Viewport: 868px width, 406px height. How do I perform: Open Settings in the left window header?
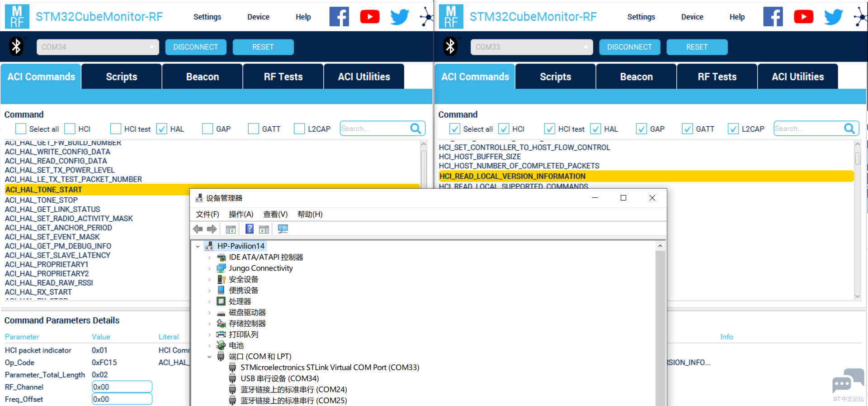pos(208,17)
